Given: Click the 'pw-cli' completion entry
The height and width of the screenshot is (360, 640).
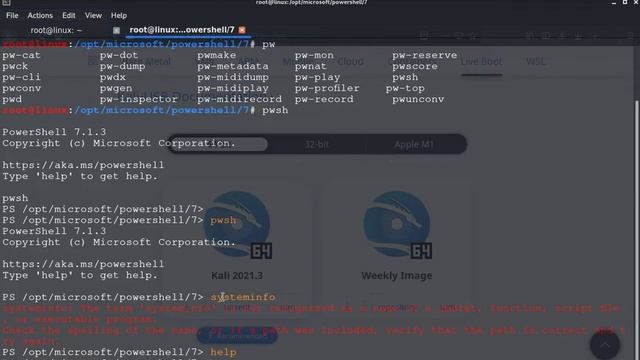Looking at the screenshot, I should [21, 77].
